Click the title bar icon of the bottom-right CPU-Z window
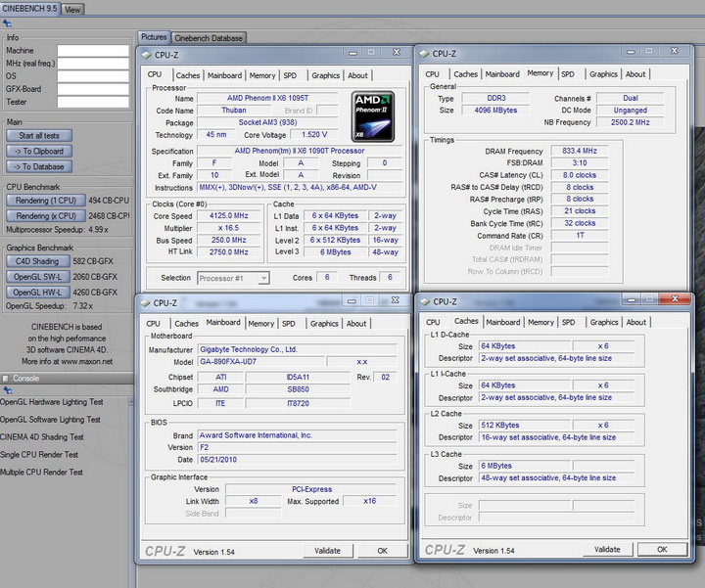705x588 pixels. pyautogui.click(x=424, y=301)
